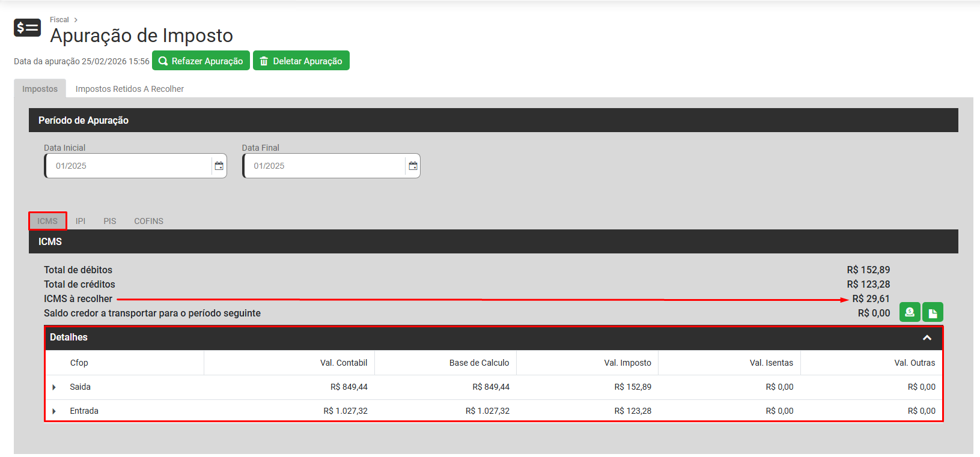980x457 pixels.
Task: Click the Total de créditos label
Action: click(x=79, y=284)
